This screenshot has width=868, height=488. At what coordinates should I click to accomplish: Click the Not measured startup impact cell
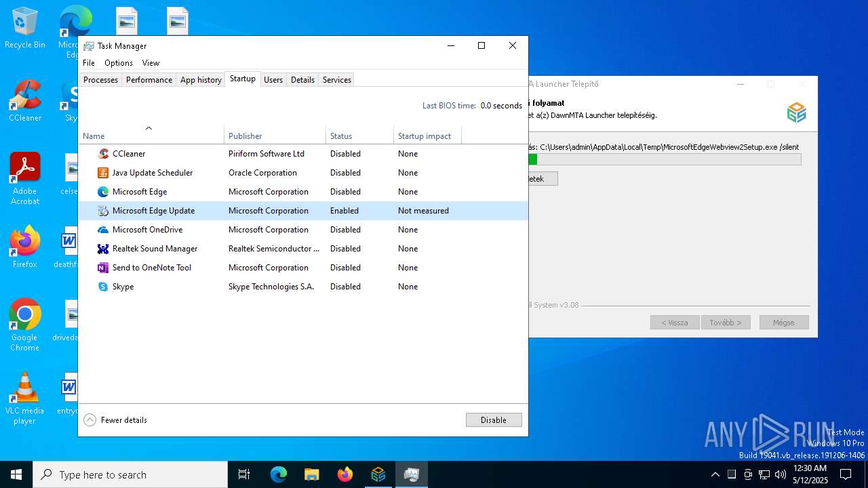(x=423, y=211)
